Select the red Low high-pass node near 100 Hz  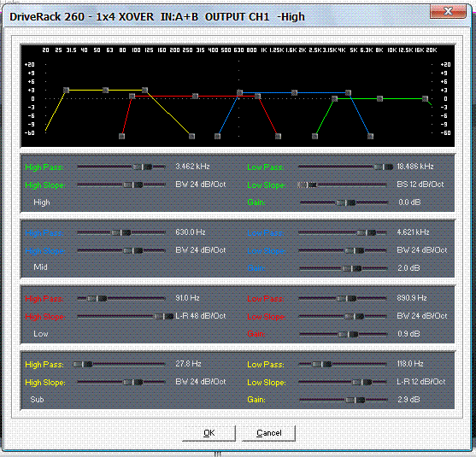(132, 97)
